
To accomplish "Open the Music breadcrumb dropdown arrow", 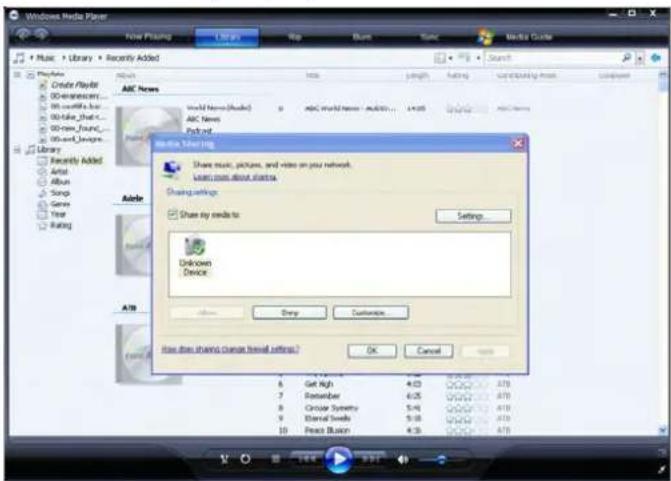I will coord(31,58).
